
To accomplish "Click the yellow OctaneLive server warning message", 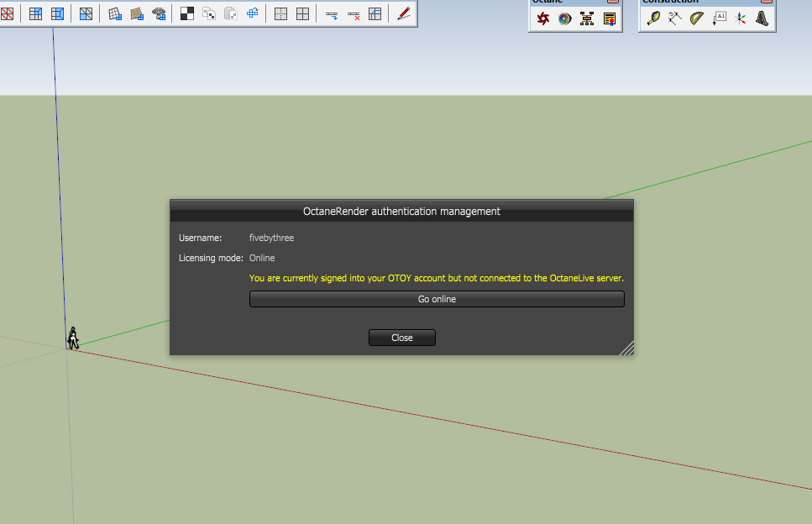I will pyautogui.click(x=437, y=278).
